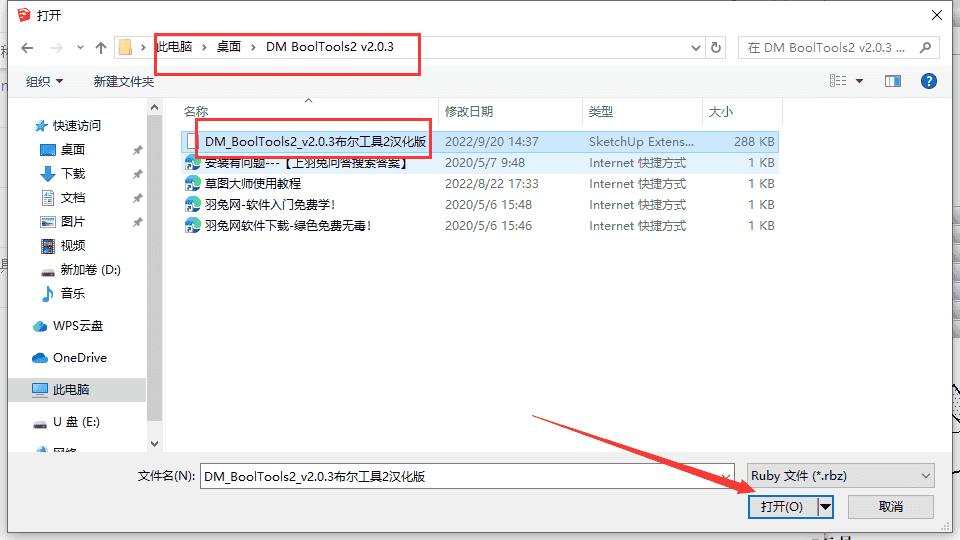
Task: Expand the address bar history dropdown
Action: click(696, 48)
